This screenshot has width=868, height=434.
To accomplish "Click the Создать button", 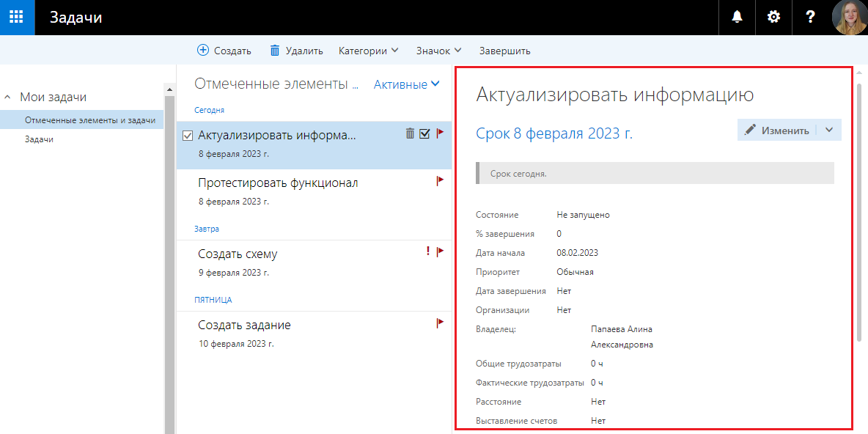I will click(x=224, y=51).
